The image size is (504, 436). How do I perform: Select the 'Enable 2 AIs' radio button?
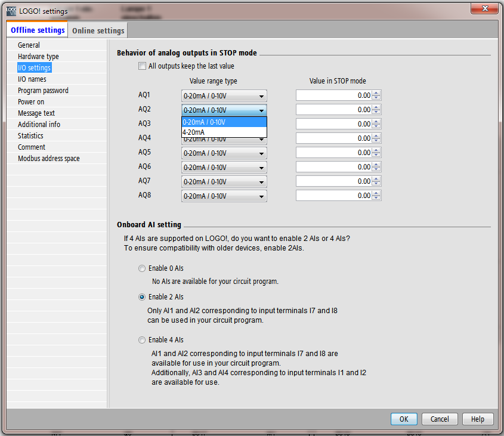(142, 297)
